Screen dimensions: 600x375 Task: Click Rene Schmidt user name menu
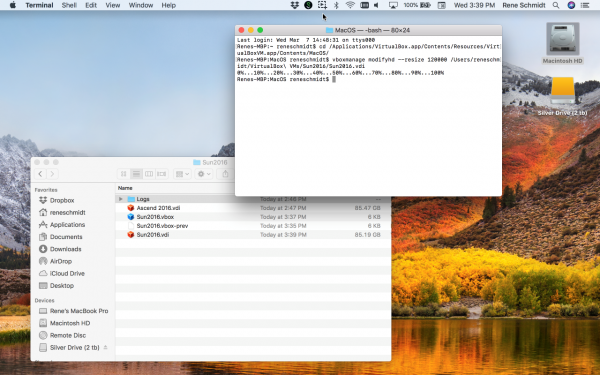click(x=523, y=5)
